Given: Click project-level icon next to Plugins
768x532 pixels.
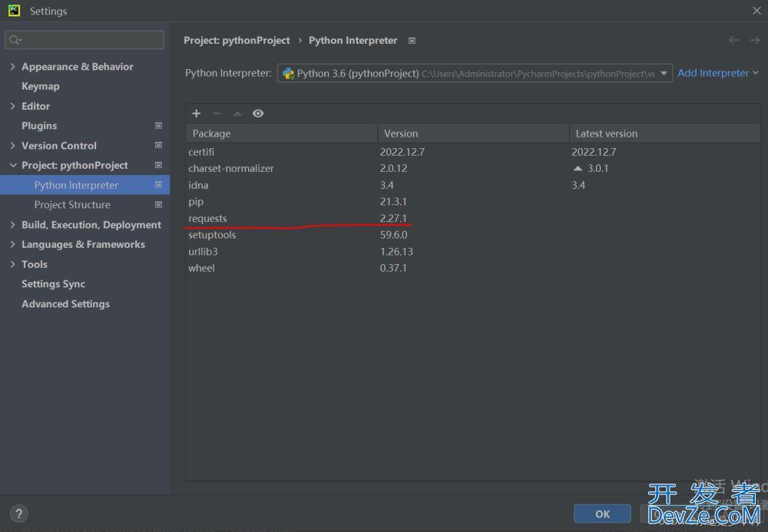Looking at the screenshot, I should pos(159,126).
